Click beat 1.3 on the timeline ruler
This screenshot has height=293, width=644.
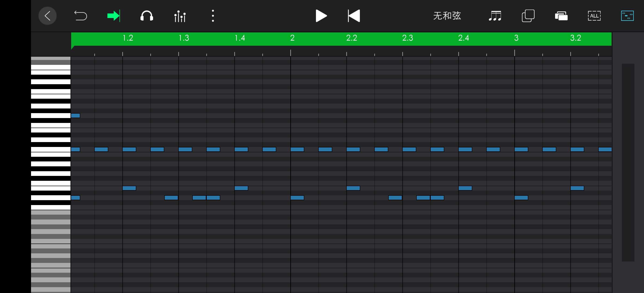184,38
